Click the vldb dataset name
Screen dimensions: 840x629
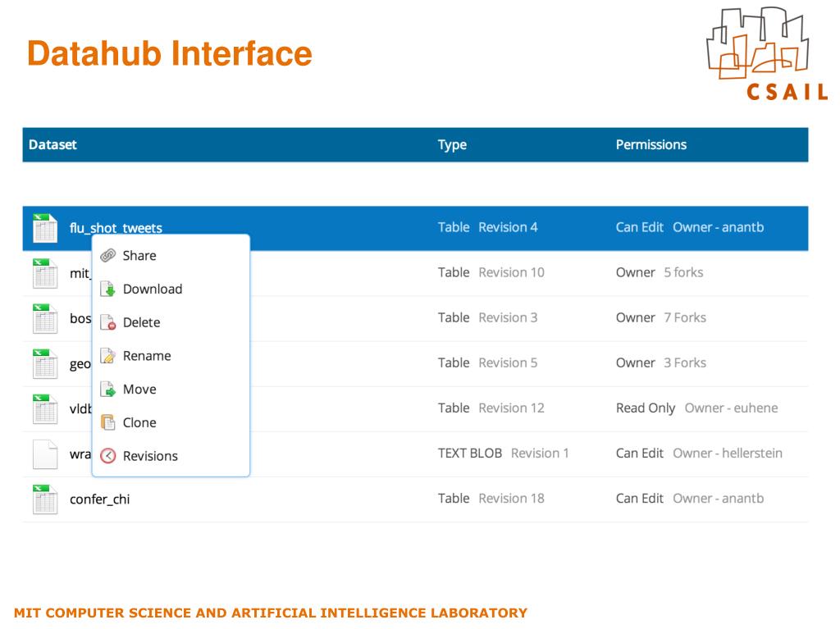(x=80, y=408)
